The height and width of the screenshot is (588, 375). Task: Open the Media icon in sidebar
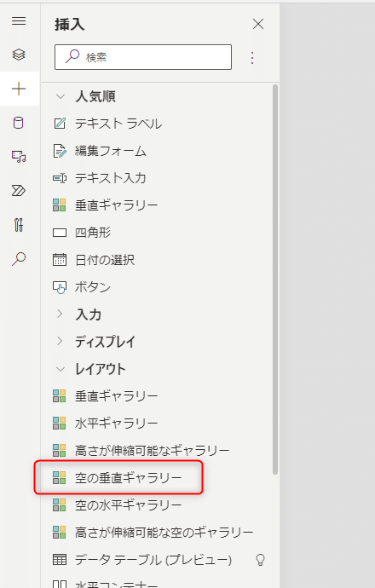coord(19,157)
